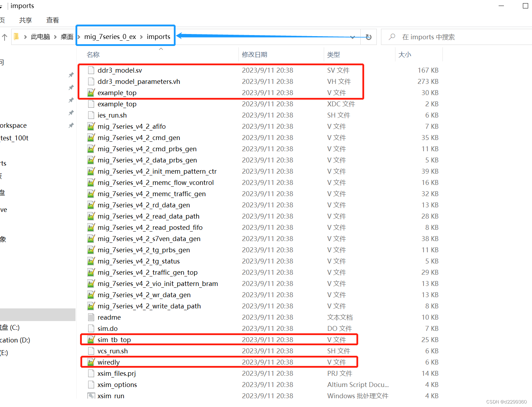Sort files by 修改日期 column
The width and height of the screenshot is (532, 407).
[x=255, y=54]
